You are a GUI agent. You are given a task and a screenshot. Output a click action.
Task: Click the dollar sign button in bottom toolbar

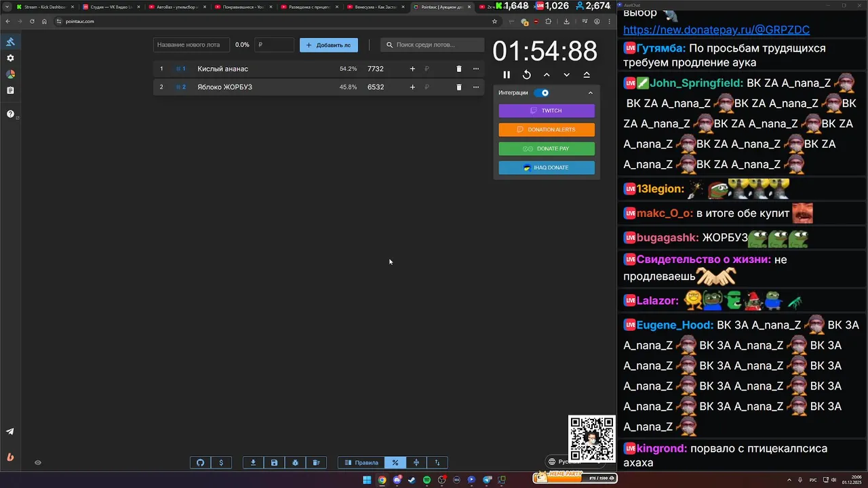click(x=221, y=463)
